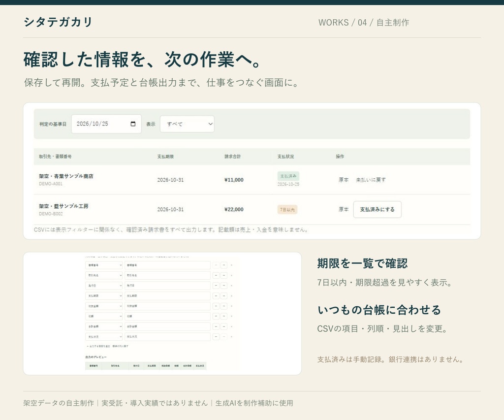Click the 支払期限 table column header
Screen dimensions: 504x420
pos(165,157)
